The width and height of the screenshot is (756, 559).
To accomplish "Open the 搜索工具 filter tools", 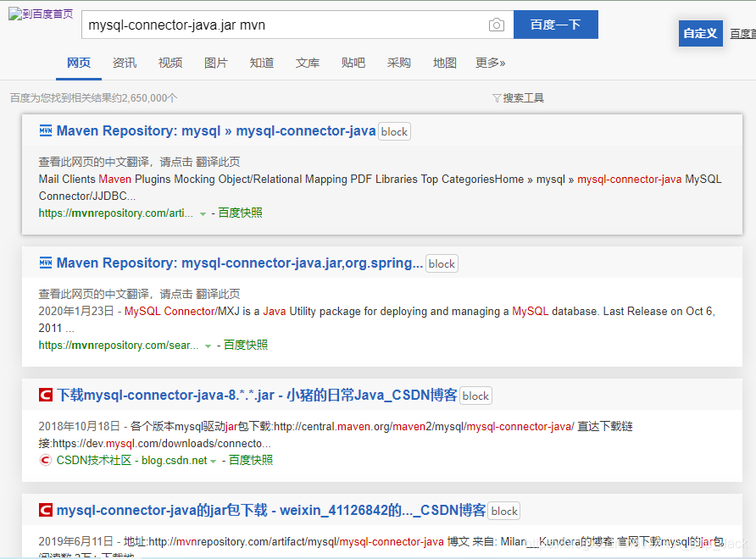I will click(x=519, y=98).
